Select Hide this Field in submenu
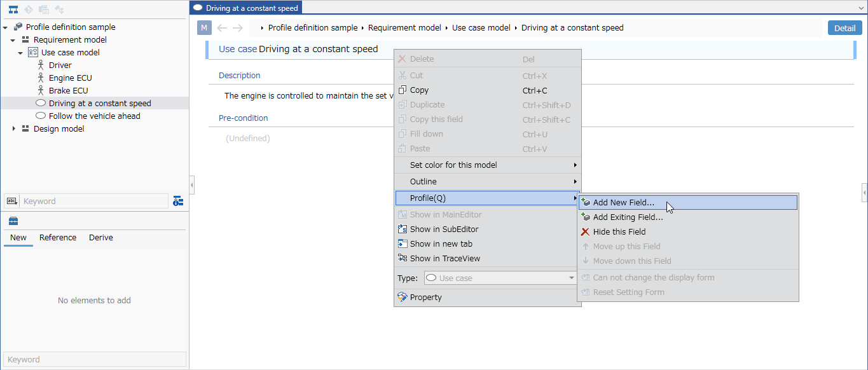This screenshot has height=370, width=868. tap(688, 231)
